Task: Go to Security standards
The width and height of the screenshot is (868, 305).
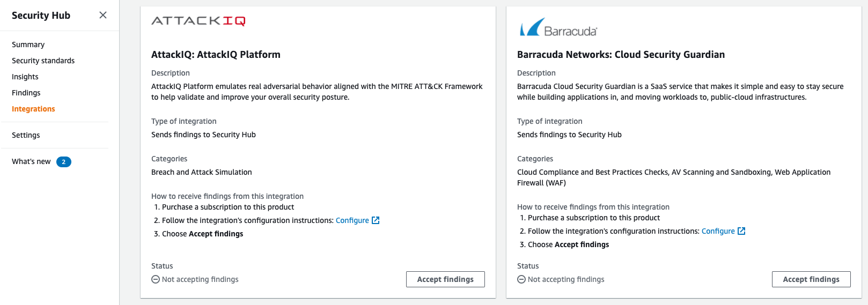Action: tap(43, 61)
